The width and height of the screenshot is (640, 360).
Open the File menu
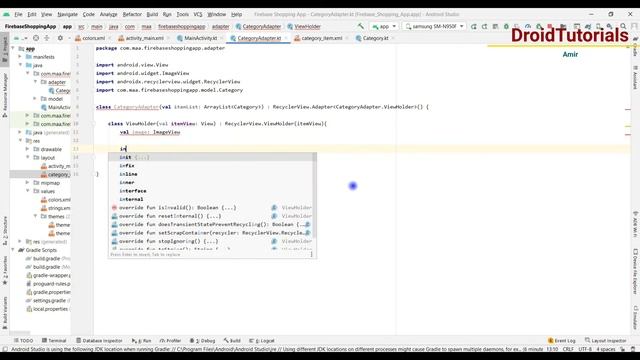pos(18,14)
